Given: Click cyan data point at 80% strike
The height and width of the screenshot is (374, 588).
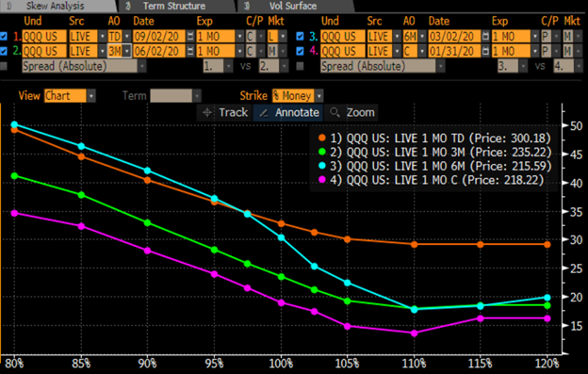Looking at the screenshot, I should pos(15,124).
